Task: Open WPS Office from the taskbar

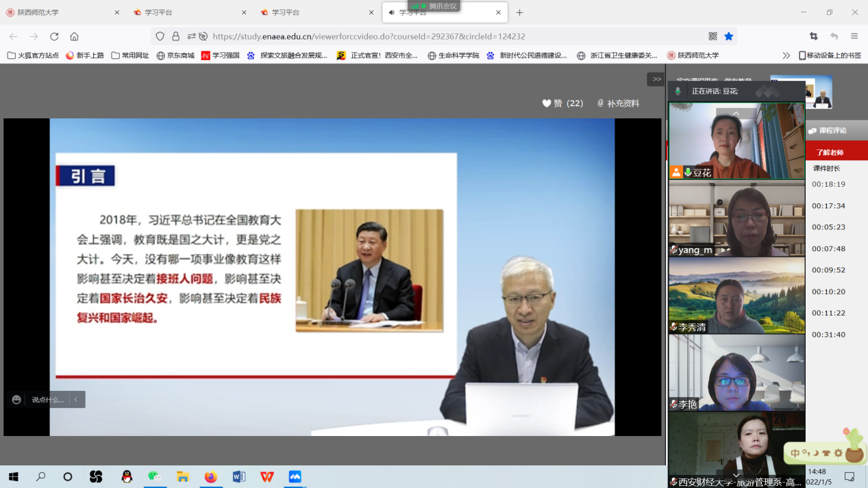Action: 266,476
